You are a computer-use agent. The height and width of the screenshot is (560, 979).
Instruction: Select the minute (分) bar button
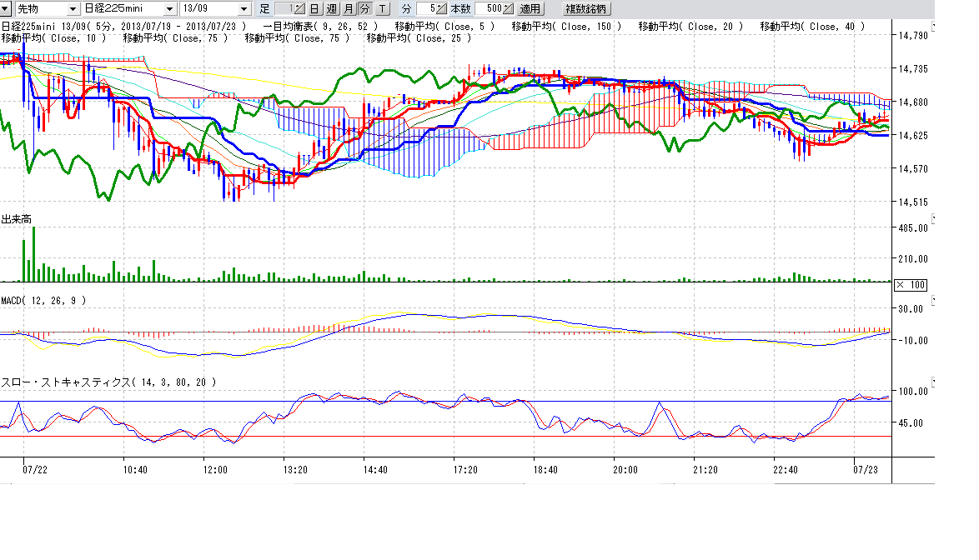pos(364,9)
